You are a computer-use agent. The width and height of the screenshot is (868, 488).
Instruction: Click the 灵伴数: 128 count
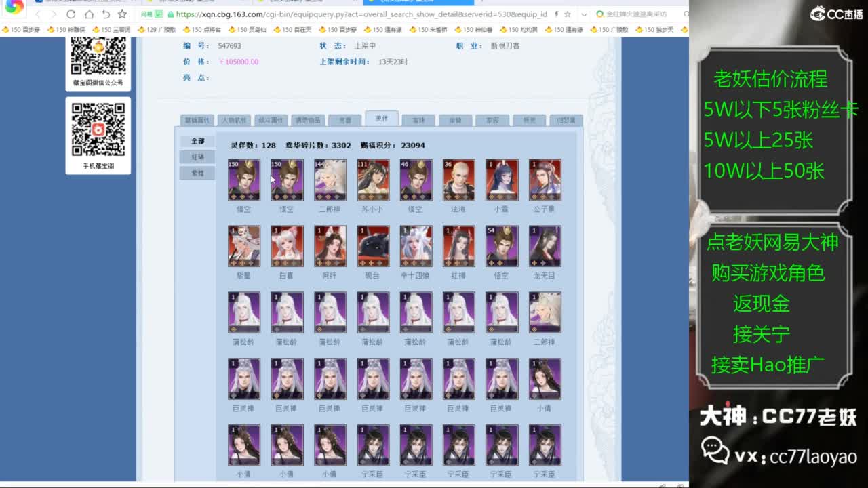pyautogui.click(x=253, y=145)
